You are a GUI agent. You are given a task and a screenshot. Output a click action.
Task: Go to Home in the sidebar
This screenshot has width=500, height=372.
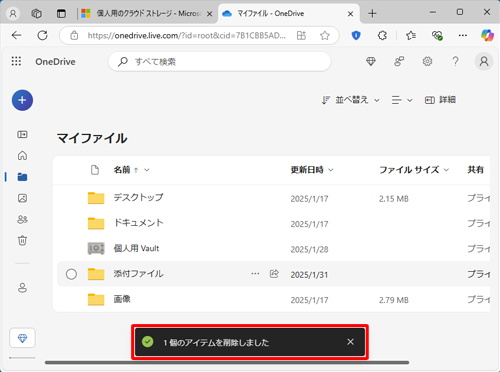22,156
